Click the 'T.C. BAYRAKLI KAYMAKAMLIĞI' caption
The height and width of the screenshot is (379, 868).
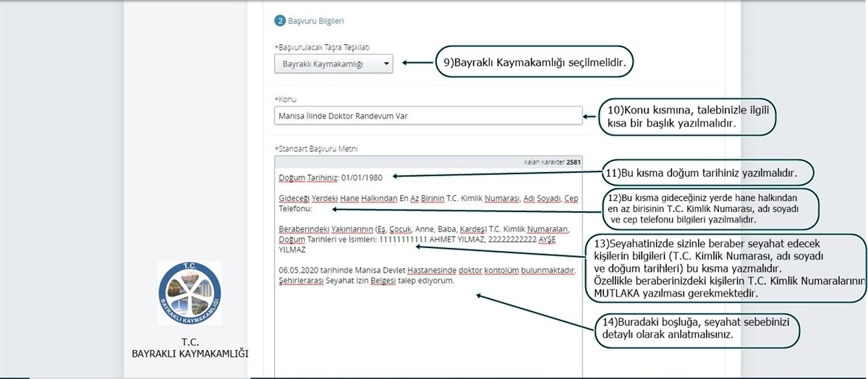pyautogui.click(x=190, y=348)
